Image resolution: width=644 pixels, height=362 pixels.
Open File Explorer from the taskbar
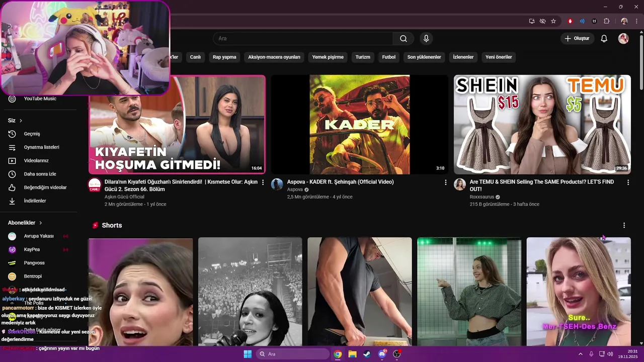353,354
